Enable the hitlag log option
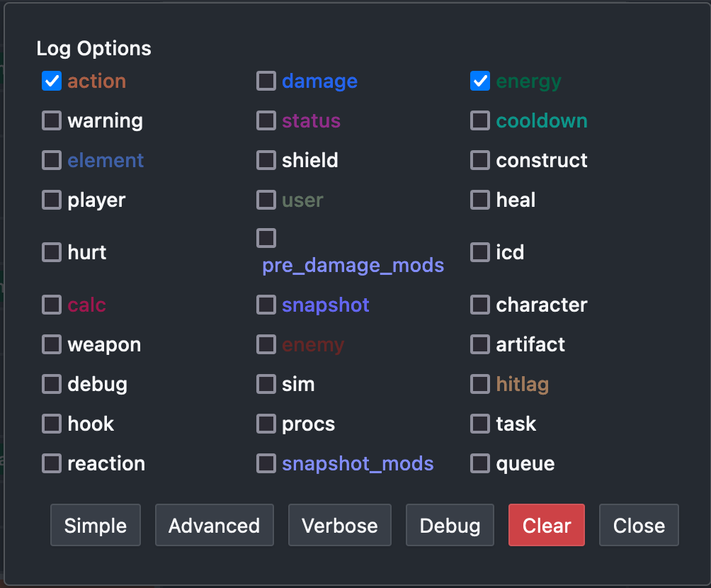Image resolution: width=711 pixels, height=588 pixels. click(479, 384)
